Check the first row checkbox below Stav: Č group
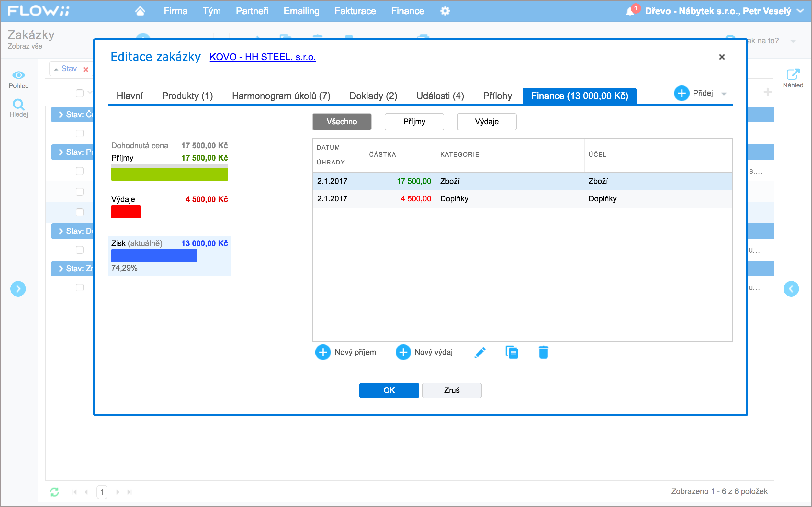Image resolution: width=812 pixels, height=507 pixels. (79, 133)
